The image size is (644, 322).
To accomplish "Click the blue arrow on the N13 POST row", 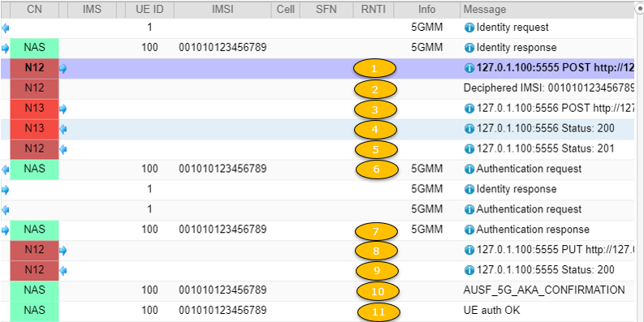I will coord(63,109).
